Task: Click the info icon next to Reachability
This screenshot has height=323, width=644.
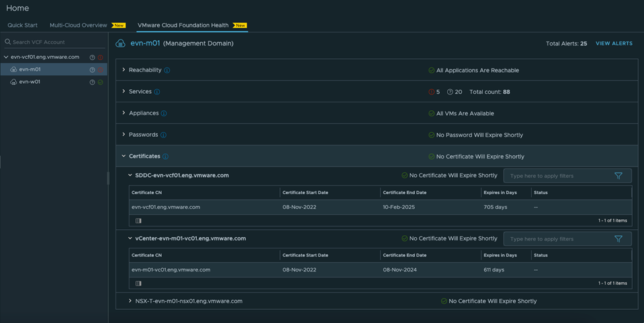Action: [167, 71]
